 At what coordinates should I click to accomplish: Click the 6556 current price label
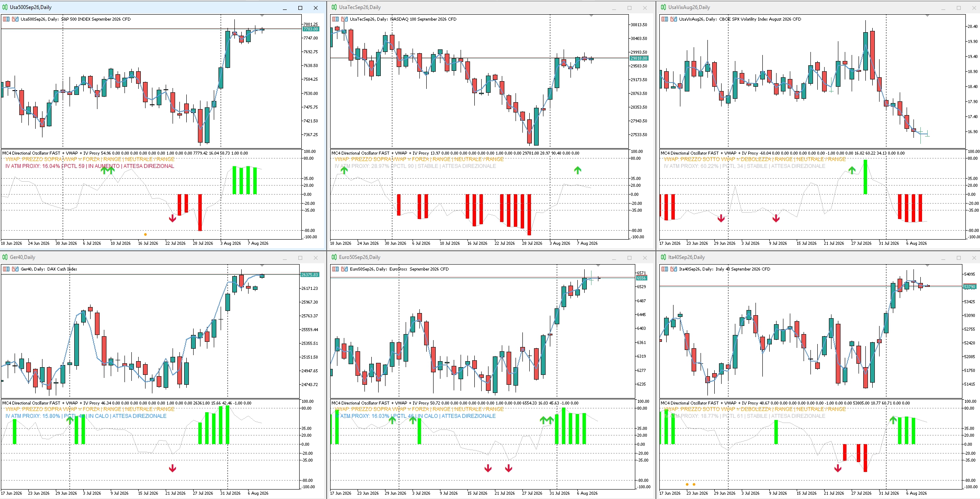tap(641, 278)
